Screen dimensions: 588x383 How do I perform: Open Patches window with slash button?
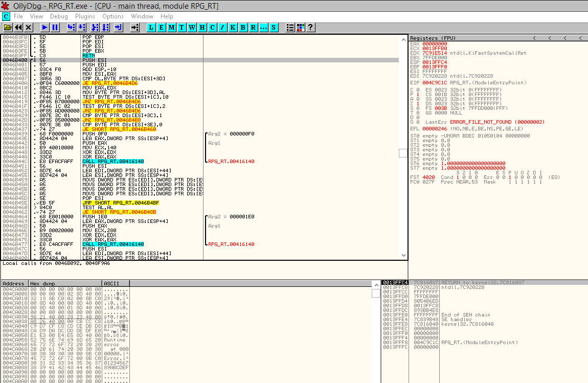[223, 28]
